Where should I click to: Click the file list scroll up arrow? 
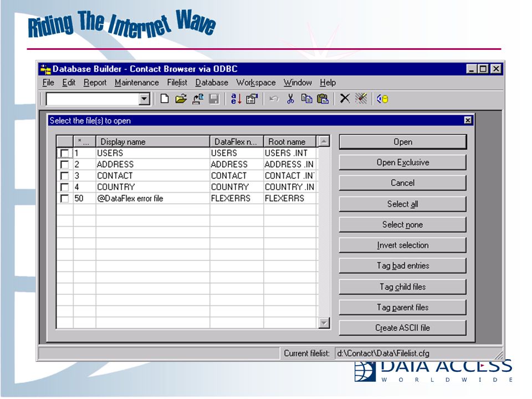[x=324, y=141]
